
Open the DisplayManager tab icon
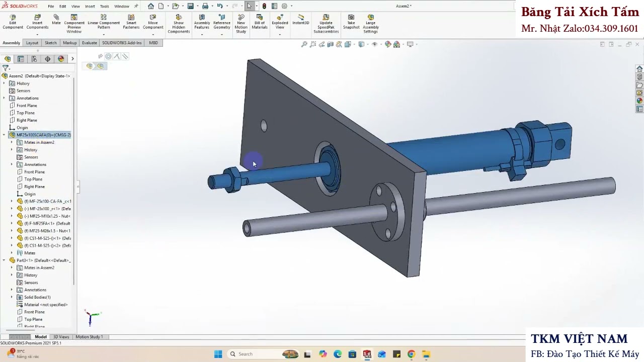[61, 59]
